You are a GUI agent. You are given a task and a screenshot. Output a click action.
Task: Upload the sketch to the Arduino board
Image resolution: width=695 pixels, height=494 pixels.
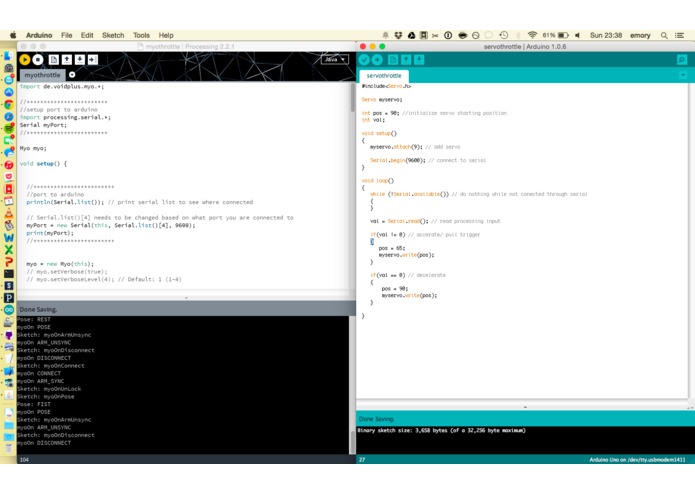(377, 60)
